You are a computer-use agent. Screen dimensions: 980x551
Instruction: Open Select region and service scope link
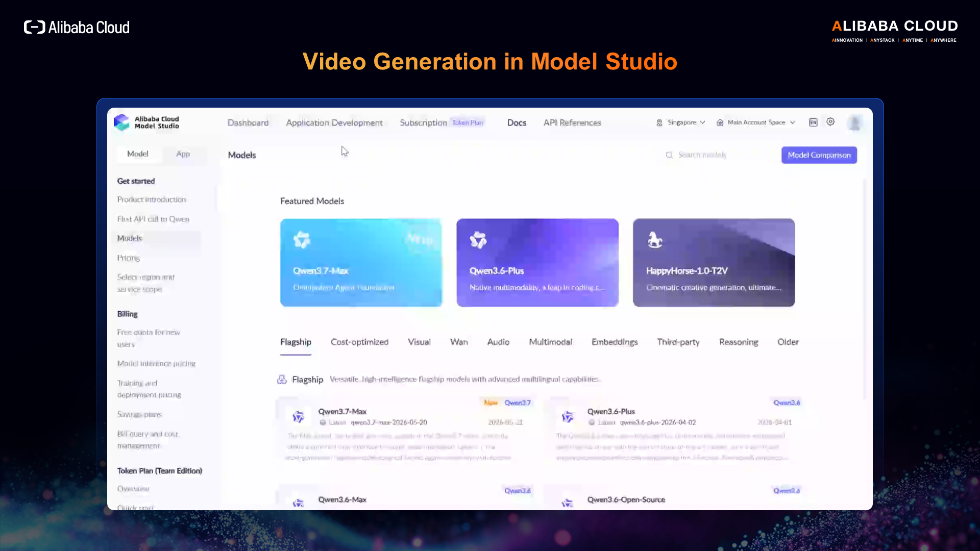(x=146, y=283)
